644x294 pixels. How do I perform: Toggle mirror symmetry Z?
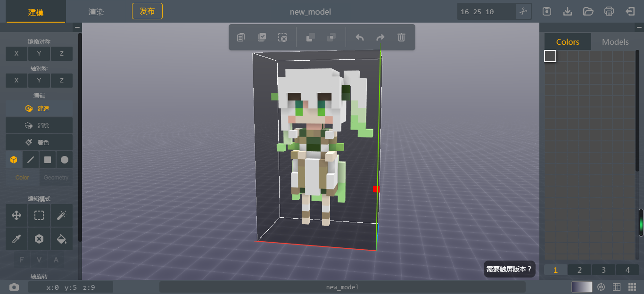(62, 54)
